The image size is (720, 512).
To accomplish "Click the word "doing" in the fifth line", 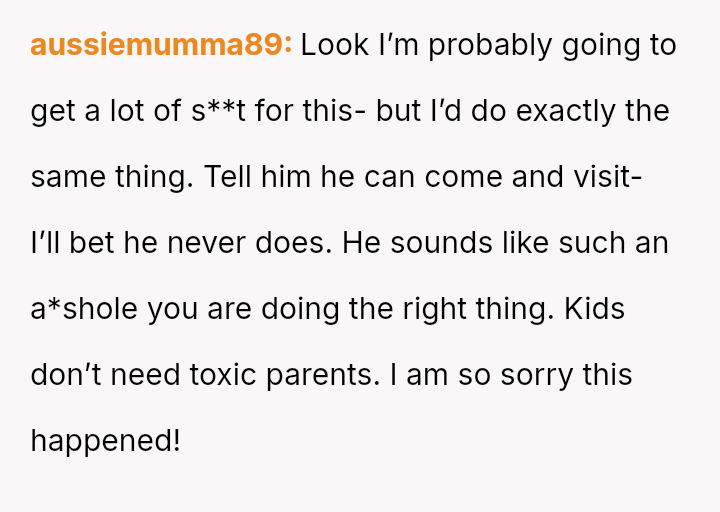I will click(x=300, y=309).
